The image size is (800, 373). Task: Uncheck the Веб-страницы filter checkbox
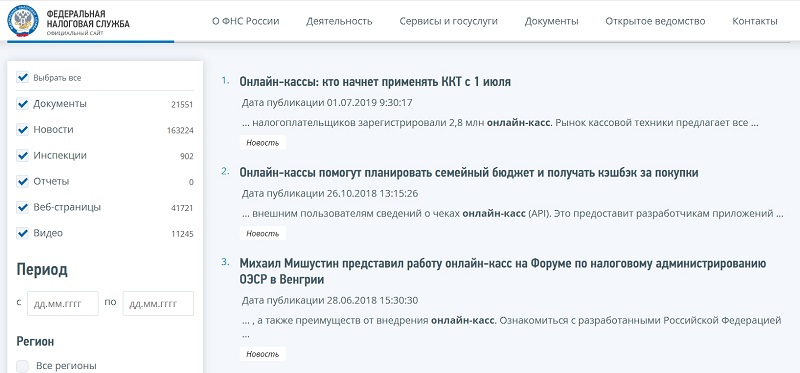[22, 207]
